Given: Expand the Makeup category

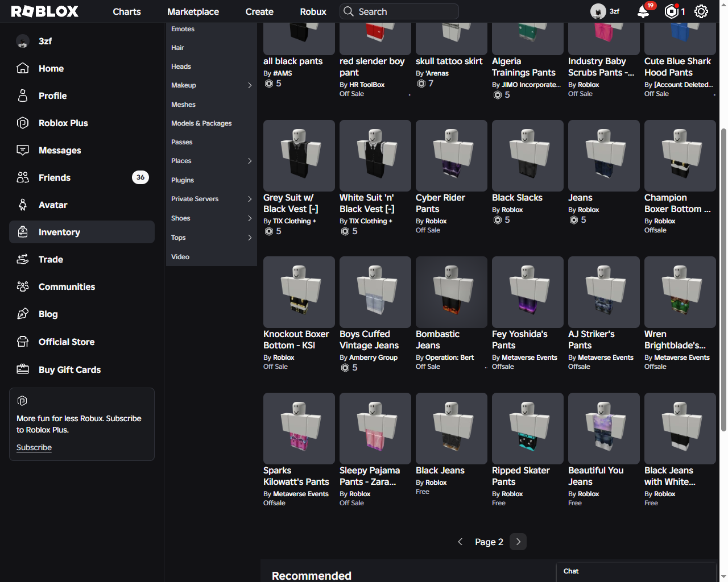Looking at the screenshot, I should point(250,85).
